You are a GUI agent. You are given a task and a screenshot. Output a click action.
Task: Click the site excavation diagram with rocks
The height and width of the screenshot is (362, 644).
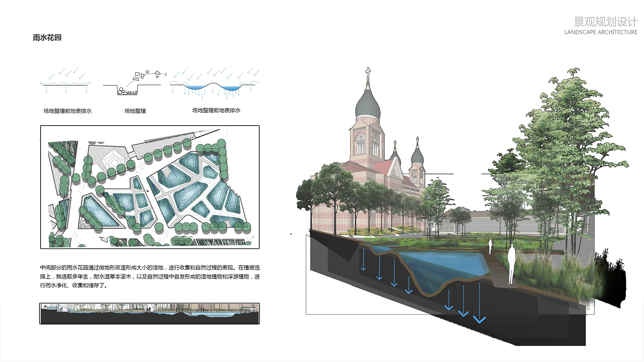pos(134,83)
